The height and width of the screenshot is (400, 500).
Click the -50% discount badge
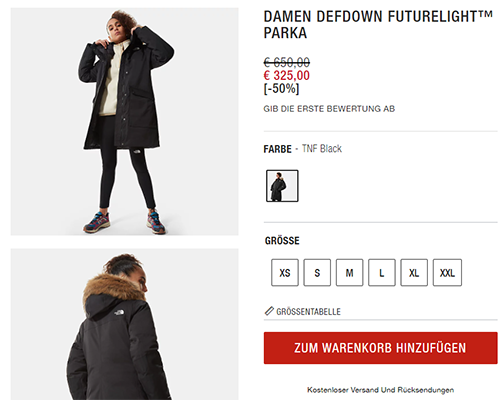[x=281, y=89]
